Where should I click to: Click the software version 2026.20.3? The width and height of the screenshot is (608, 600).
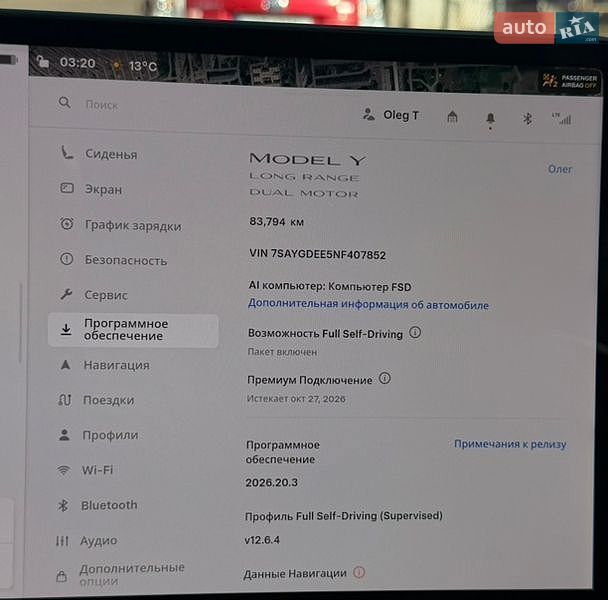[x=271, y=482]
